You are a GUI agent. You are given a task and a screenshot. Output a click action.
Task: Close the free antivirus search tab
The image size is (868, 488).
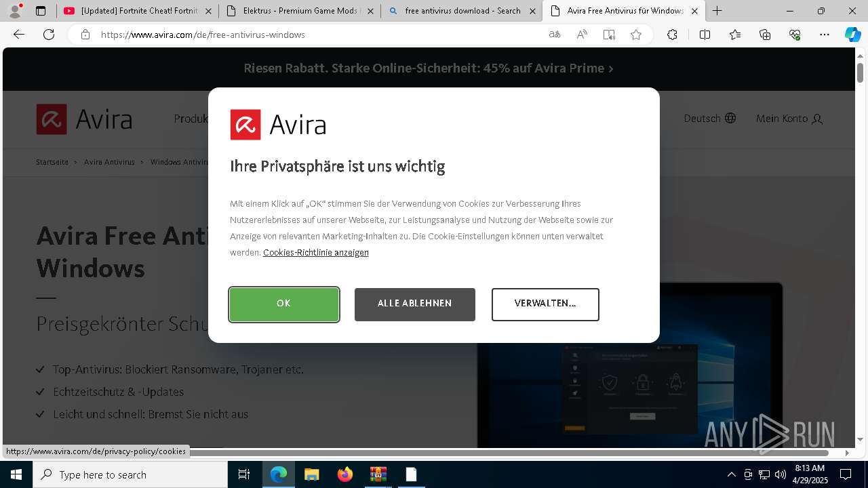[532, 11]
